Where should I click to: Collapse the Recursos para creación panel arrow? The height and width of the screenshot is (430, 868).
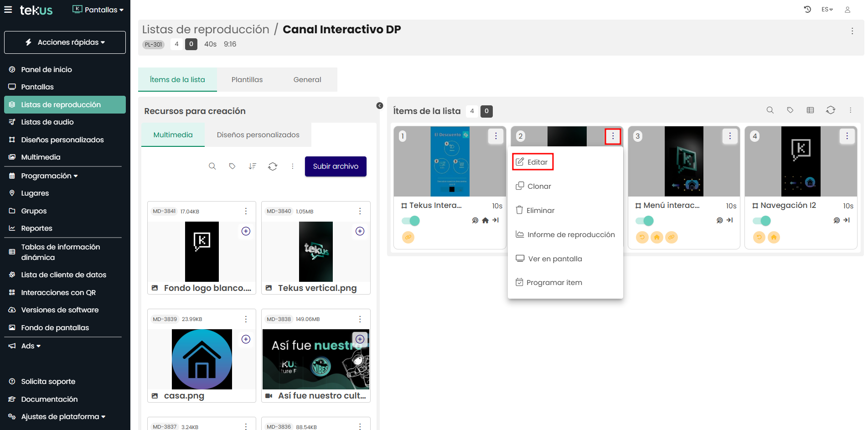(380, 106)
